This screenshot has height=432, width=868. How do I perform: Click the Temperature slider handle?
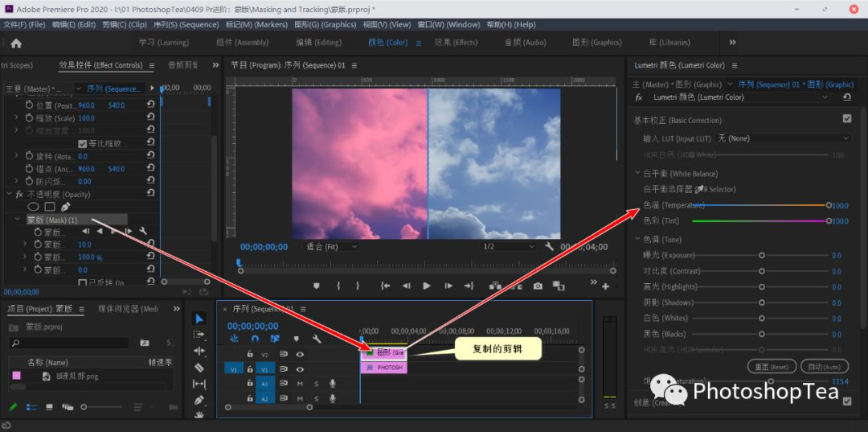pos(828,205)
